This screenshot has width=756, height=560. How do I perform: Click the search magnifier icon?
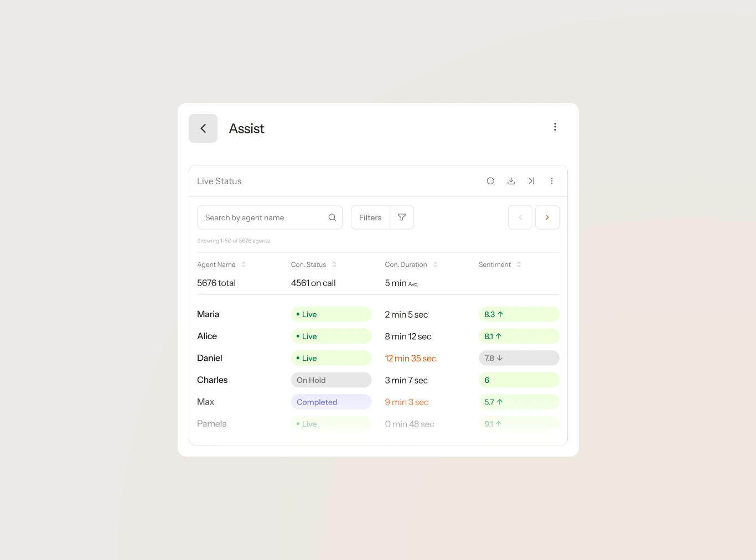(332, 217)
